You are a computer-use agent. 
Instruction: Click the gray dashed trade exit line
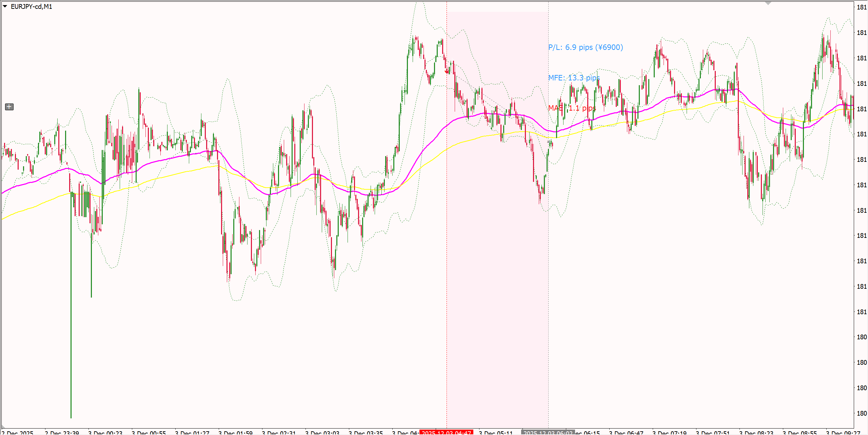point(549,305)
